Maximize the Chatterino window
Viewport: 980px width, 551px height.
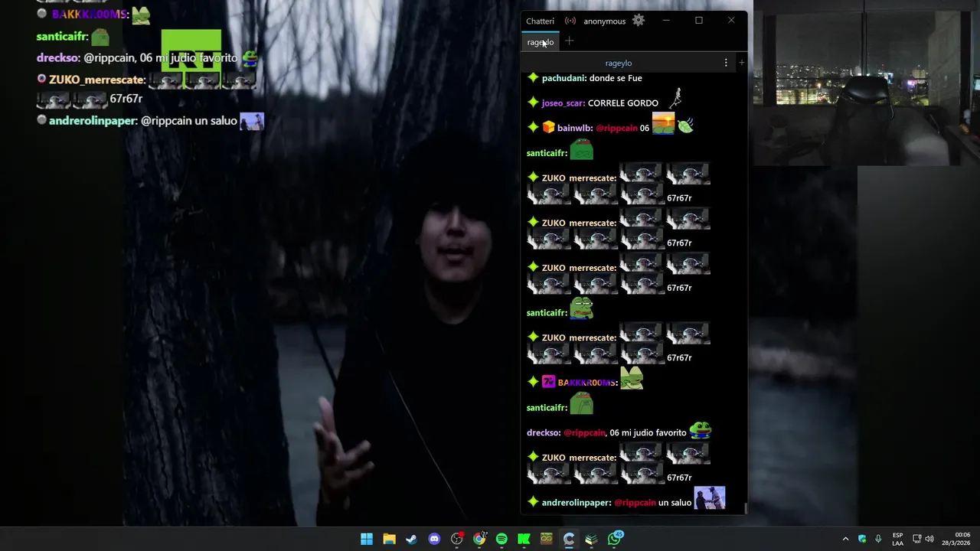699,21
